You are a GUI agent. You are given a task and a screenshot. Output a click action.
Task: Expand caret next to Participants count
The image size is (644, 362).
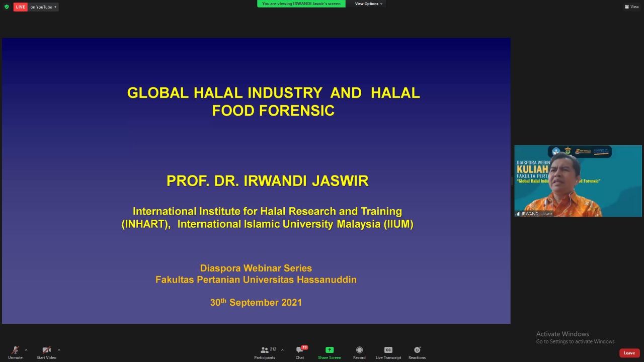282,350
